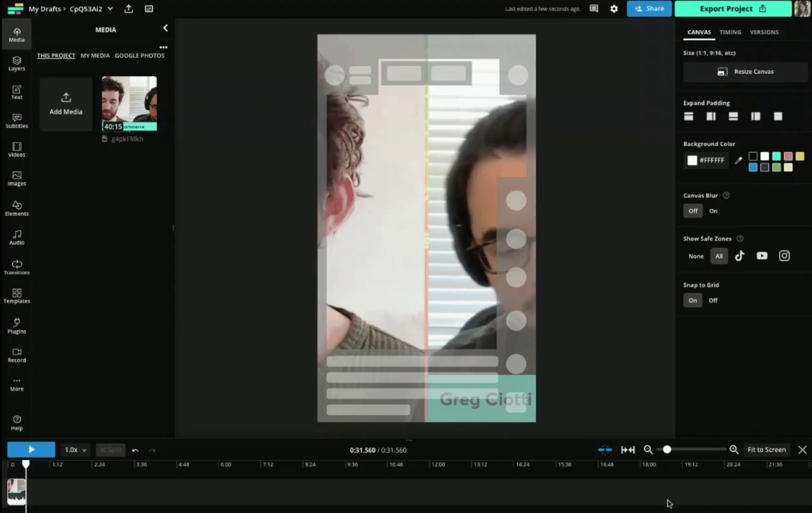Open the playback speed 1.0x dropdown
This screenshot has width=812, height=513.
(x=75, y=450)
